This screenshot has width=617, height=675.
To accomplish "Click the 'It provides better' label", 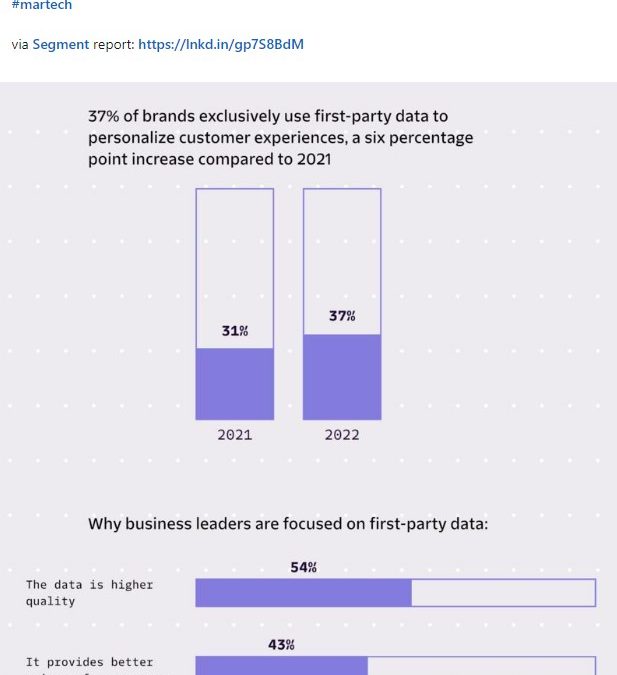I will click(90, 662).
